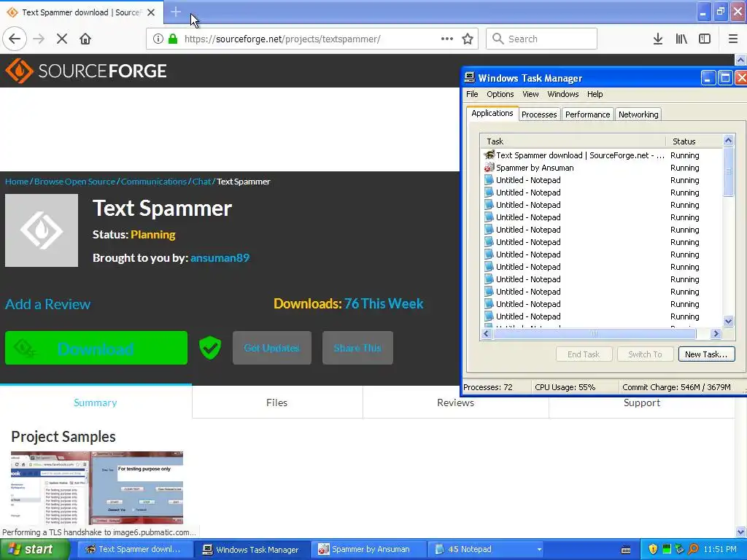Open the File menu in Task Manager

pos(472,94)
